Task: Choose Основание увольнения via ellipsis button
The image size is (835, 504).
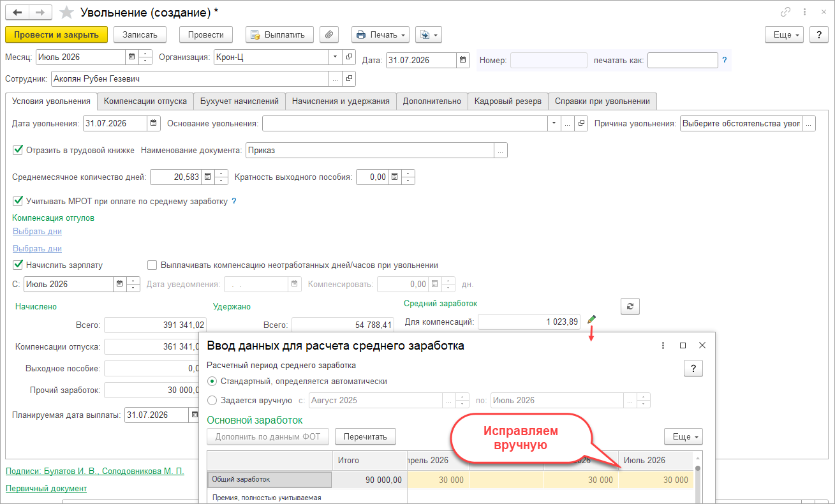Action: 567,123
